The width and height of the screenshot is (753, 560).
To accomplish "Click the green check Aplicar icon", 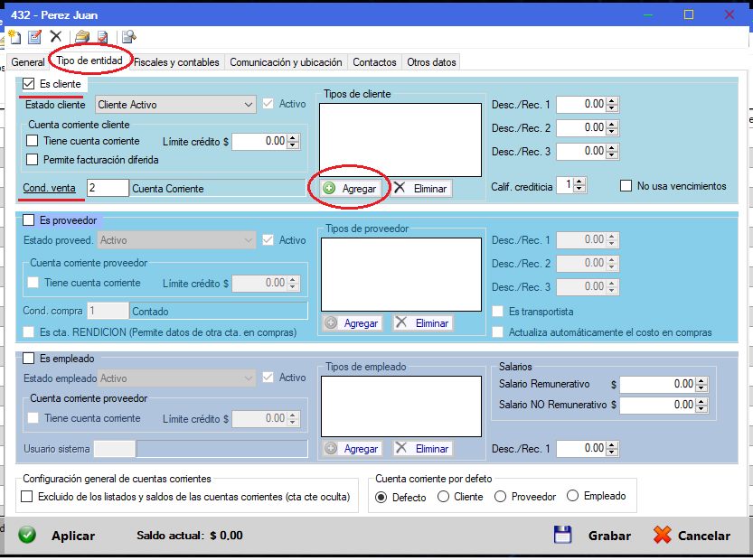I will pyautogui.click(x=27, y=535).
